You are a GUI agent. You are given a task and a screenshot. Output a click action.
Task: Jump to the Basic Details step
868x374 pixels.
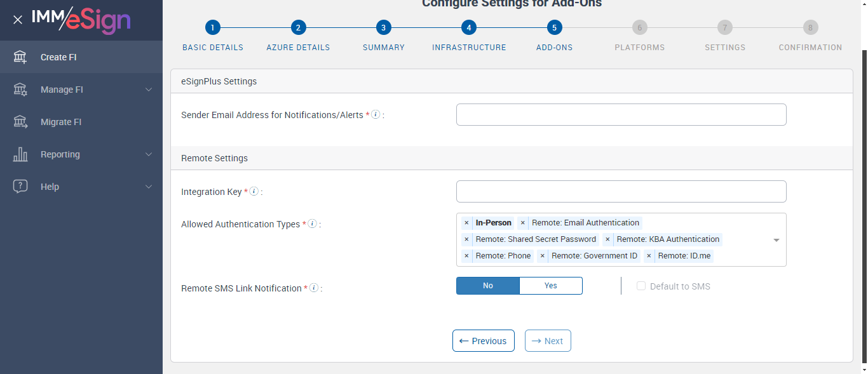click(212, 28)
